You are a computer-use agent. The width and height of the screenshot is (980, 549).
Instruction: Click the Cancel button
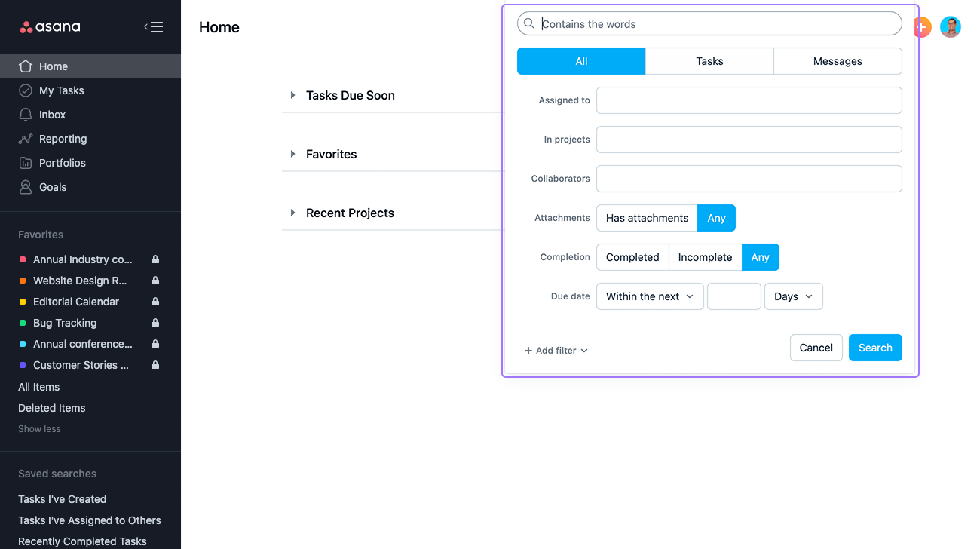tap(816, 348)
